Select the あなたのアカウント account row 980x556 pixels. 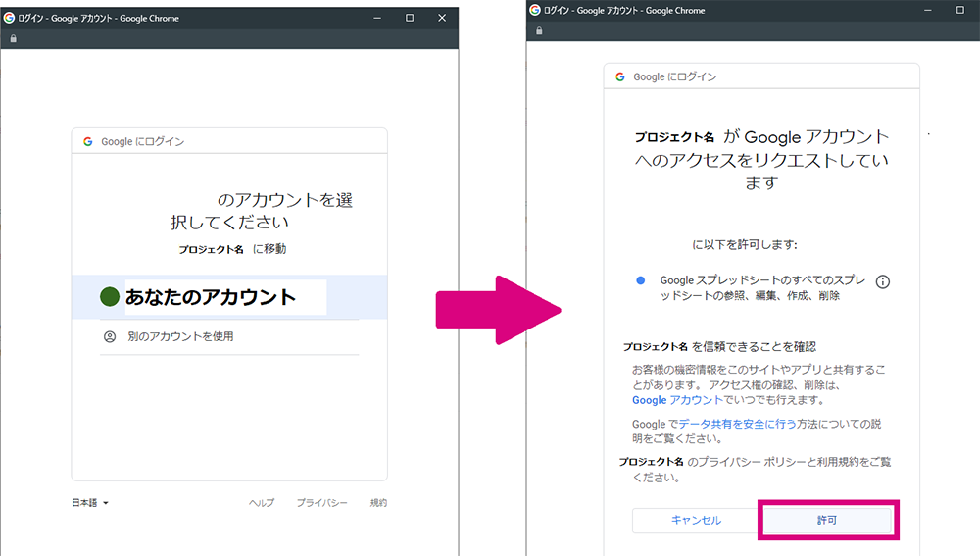pyautogui.click(x=229, y=297)
